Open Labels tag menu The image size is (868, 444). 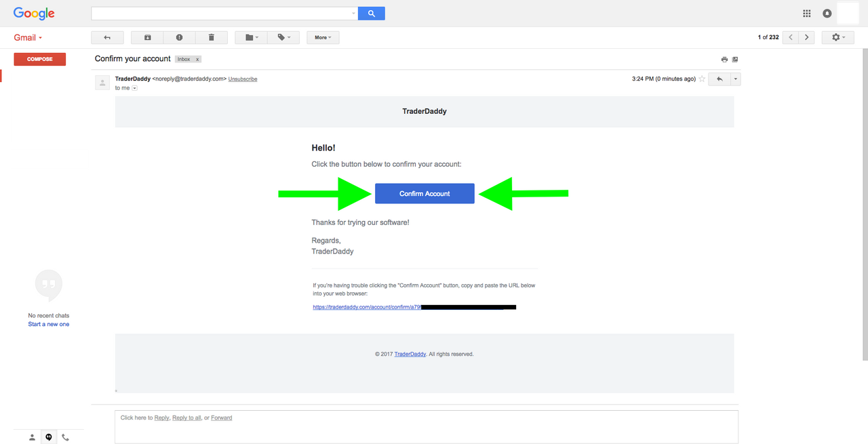tap(283, 37)
